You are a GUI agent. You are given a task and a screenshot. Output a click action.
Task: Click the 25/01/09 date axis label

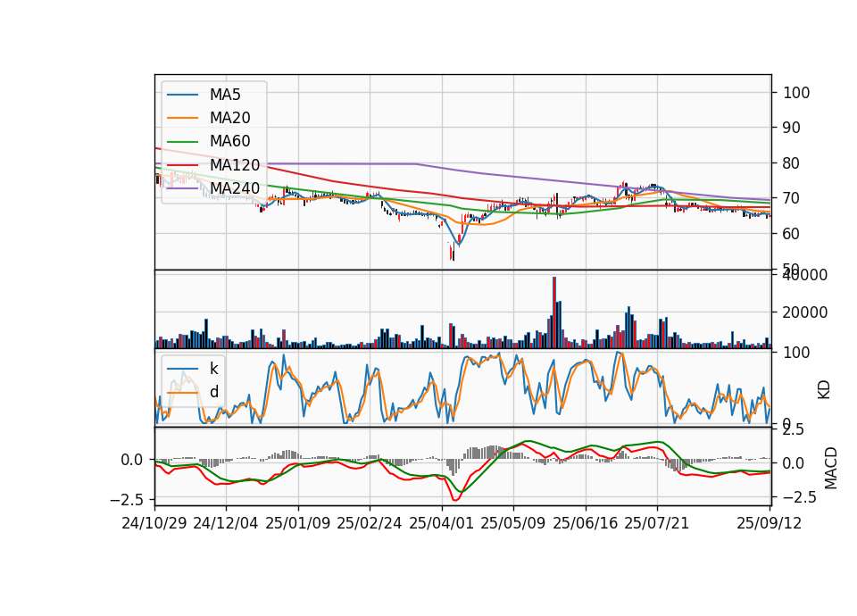point(298,523)
